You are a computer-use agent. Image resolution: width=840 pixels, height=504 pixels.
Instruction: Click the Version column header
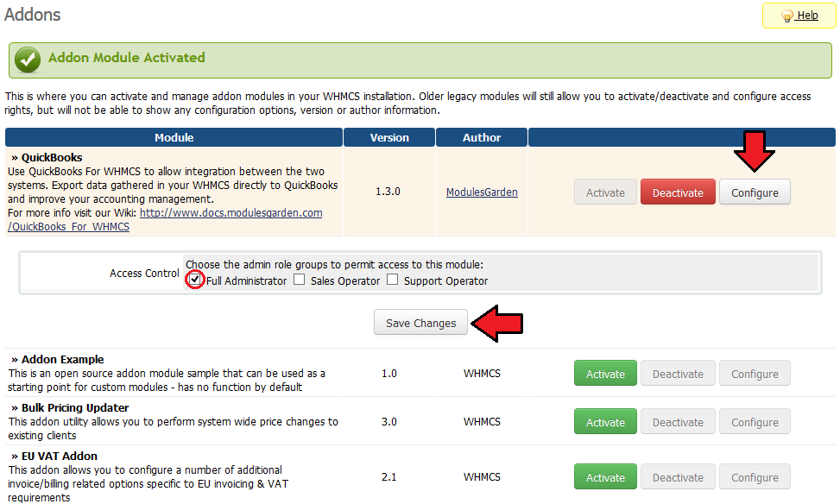point(389,137)
